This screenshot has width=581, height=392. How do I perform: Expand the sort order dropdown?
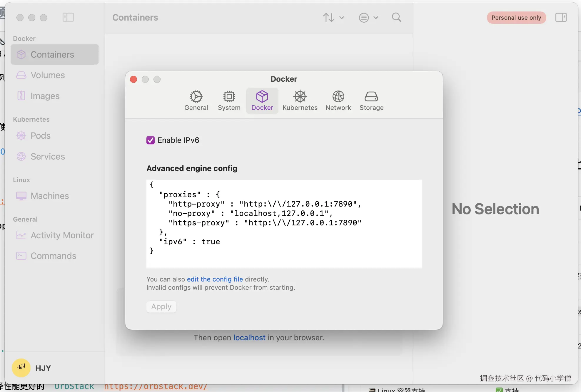[333, 18]
